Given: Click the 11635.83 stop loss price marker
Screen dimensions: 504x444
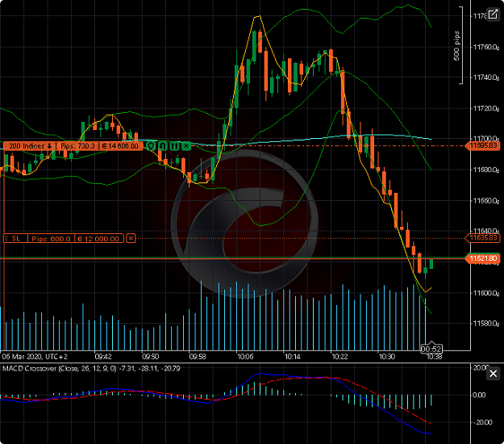Looking at the screenshot, I should point(483,238).
